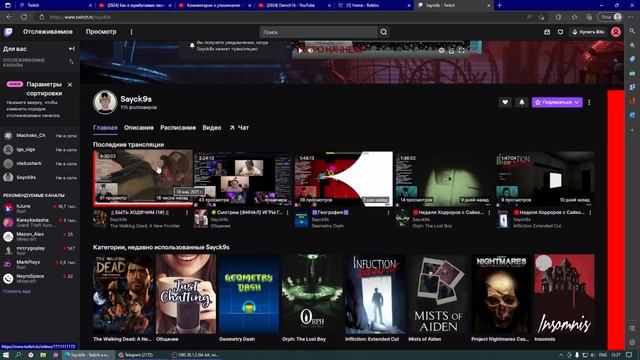
Task: Switch to the first Twitch browser tab
Action: 55,5
